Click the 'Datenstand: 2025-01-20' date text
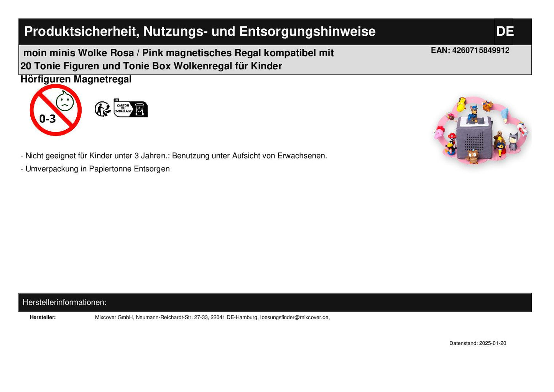554x392 pixels. [x=477, y=343]
